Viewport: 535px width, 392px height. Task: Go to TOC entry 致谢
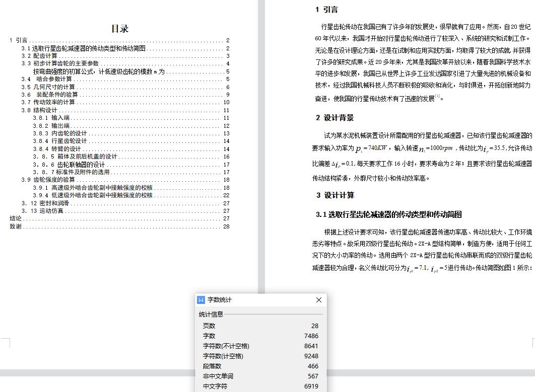(x=16, y=226)
